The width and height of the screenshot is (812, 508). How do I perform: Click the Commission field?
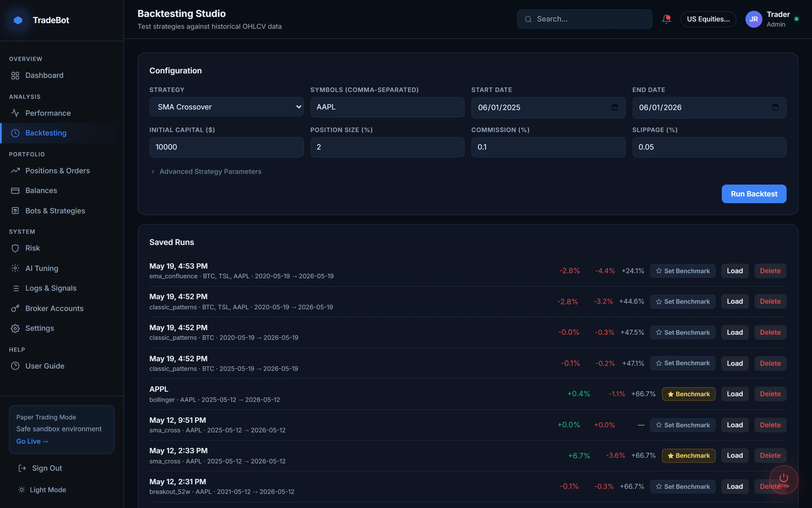(548, 147)
